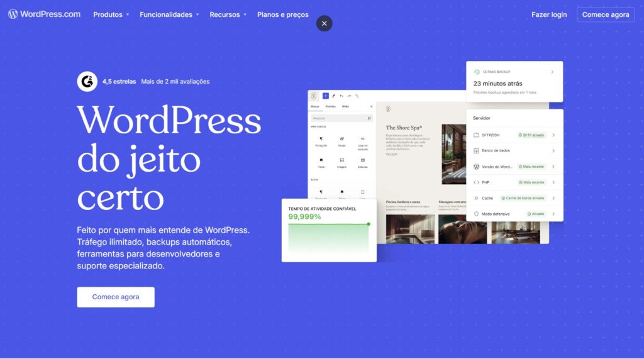Click the Cache de borda ativado badge

pos(523,198)
